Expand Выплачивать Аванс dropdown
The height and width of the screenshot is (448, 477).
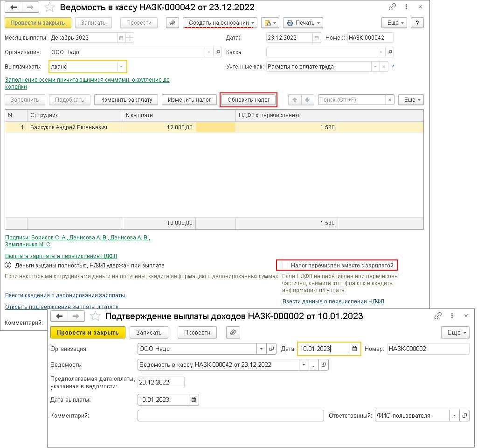[x=121, y=67]
